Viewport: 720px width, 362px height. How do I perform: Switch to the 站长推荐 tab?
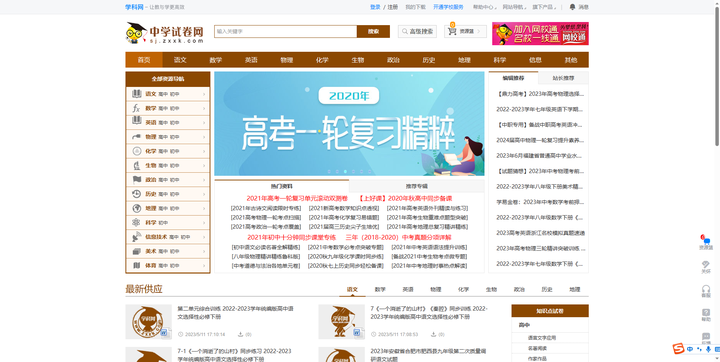[563, 78]
